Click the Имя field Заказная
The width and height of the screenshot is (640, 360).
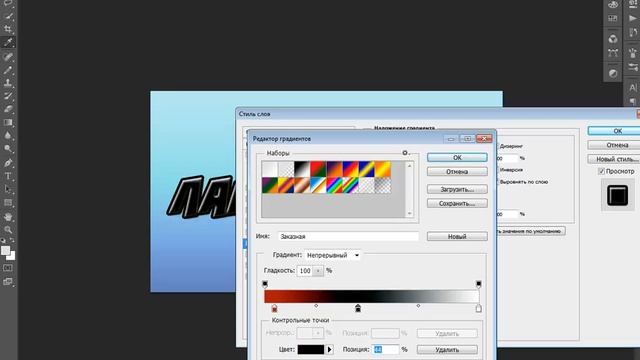(349, 236)
